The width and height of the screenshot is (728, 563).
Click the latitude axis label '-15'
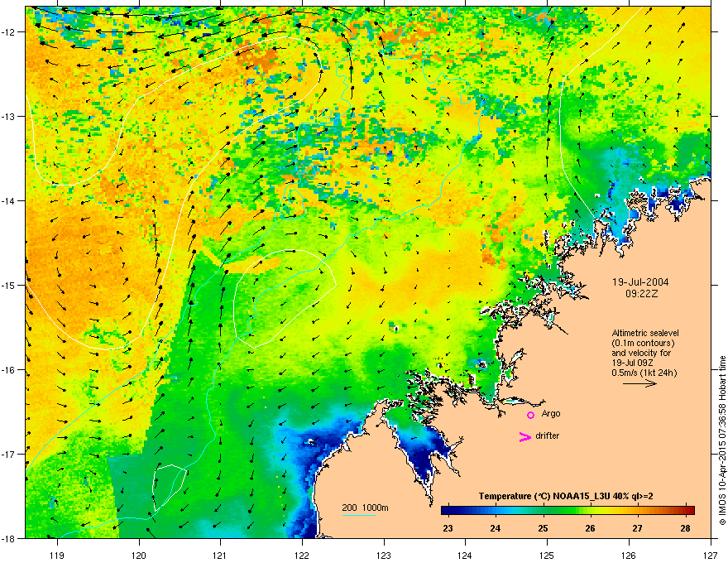point(8,285)
